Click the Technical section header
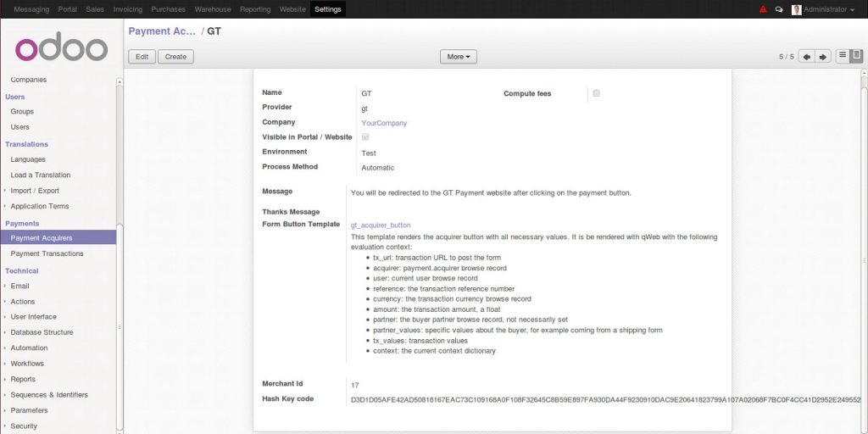This screenshot has width=868, height=434. point(21,270)
